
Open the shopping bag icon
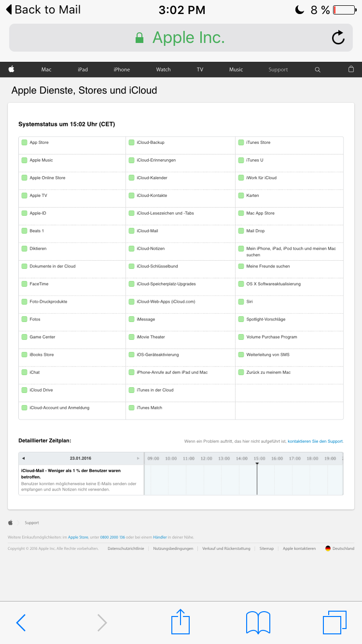click(x=351, y=70)
